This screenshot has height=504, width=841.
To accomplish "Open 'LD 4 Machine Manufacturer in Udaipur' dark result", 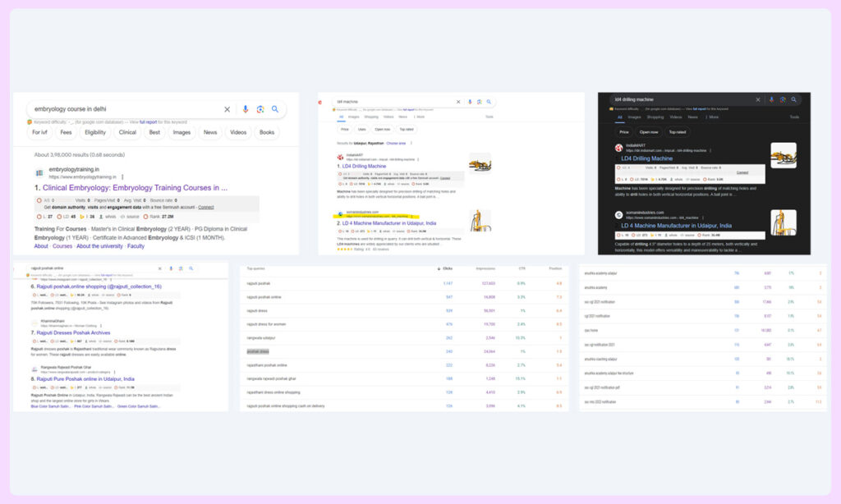I will coord(677,226).
